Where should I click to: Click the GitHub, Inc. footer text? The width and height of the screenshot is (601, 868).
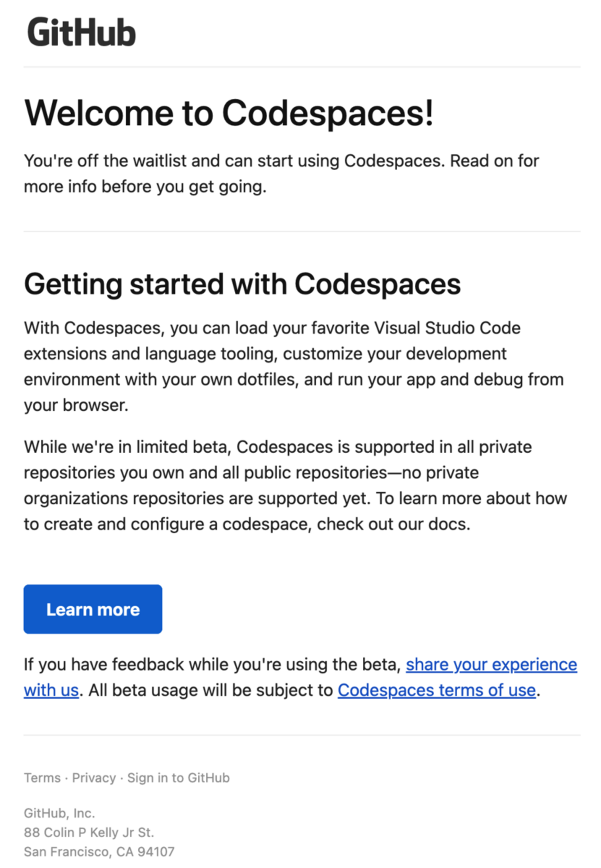coord(59,813)
